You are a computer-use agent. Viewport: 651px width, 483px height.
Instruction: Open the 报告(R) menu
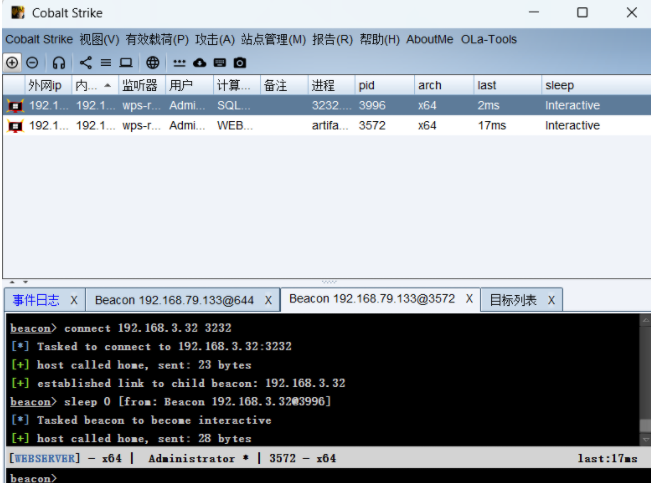[332, 39]
